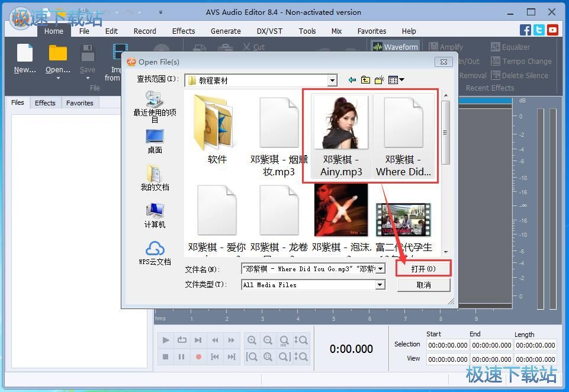
Task: Expand the file name dropdown
Action: click(380, 269)
